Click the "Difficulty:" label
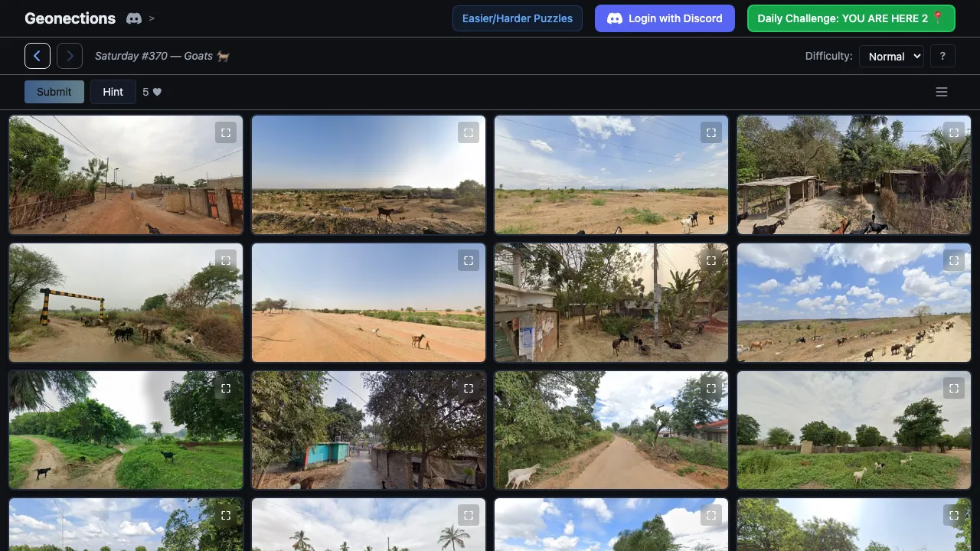This screenshot has height=551, width=980. tap(829, 56)
